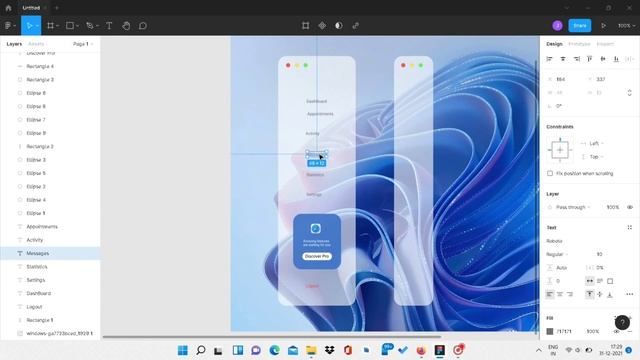This screenshot has width=640, height=360.
Task: Open new tab plus button
Action: [57, 8]
